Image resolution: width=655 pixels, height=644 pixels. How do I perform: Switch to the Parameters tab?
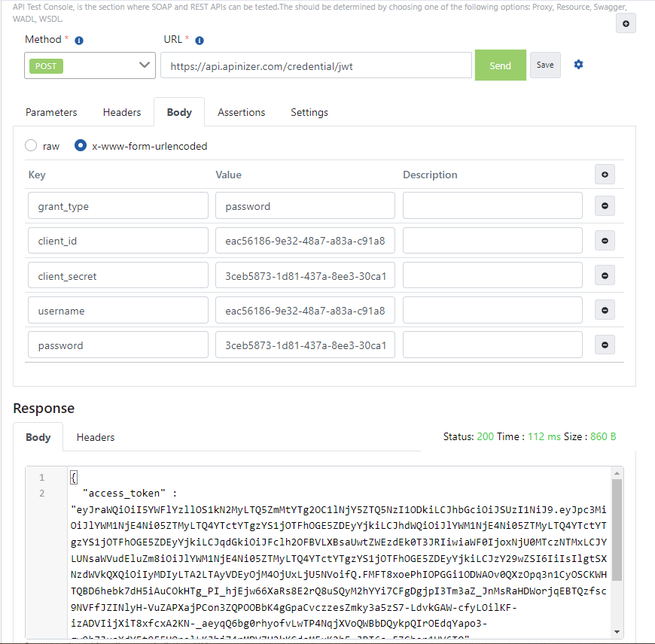coord(50,112)
